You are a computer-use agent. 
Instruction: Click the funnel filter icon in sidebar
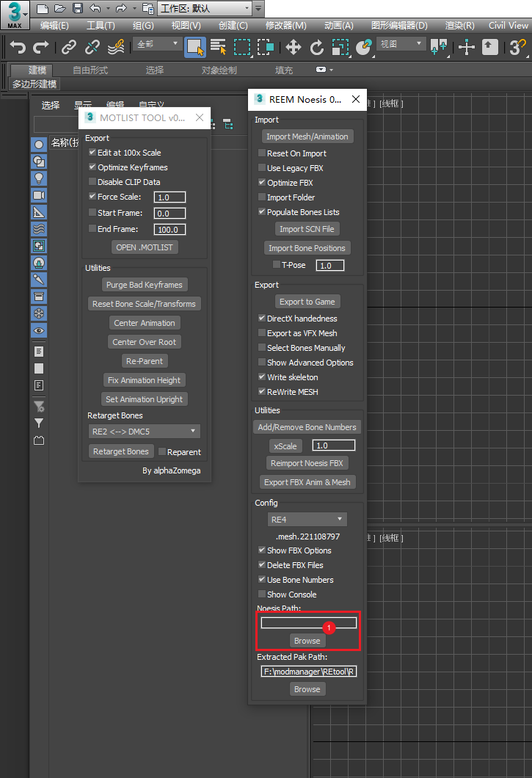pyautogui.click(x=39, y=423)
